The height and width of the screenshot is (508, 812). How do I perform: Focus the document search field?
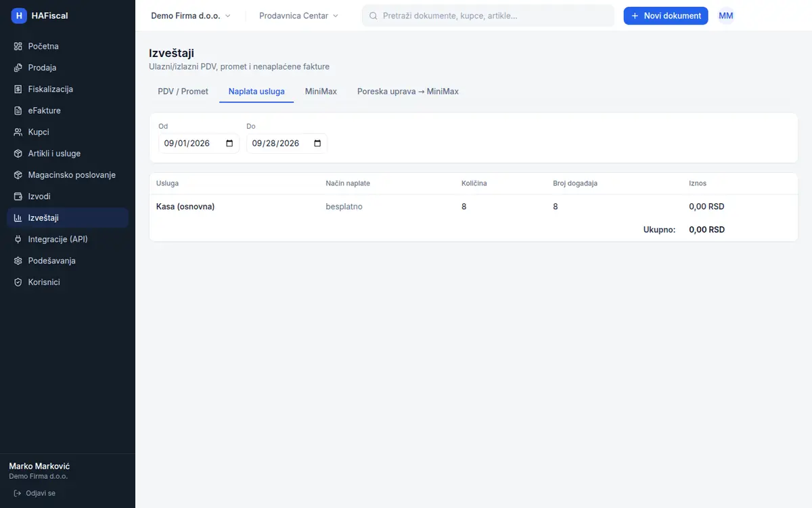point(488,16)
